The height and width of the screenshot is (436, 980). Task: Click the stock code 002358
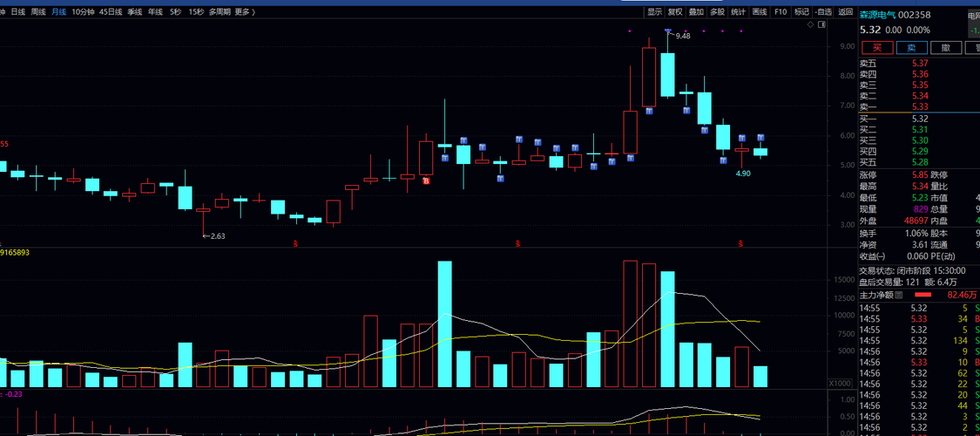pyautogui.click(x=915, y=15)
